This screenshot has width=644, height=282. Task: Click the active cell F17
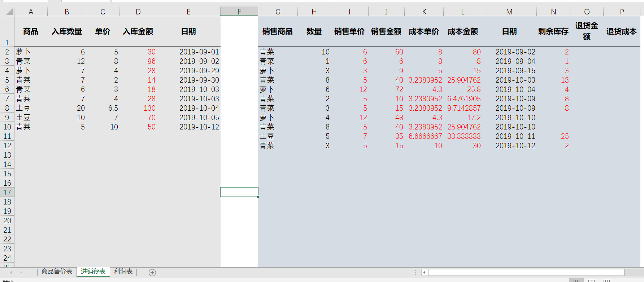pos(239,192)
